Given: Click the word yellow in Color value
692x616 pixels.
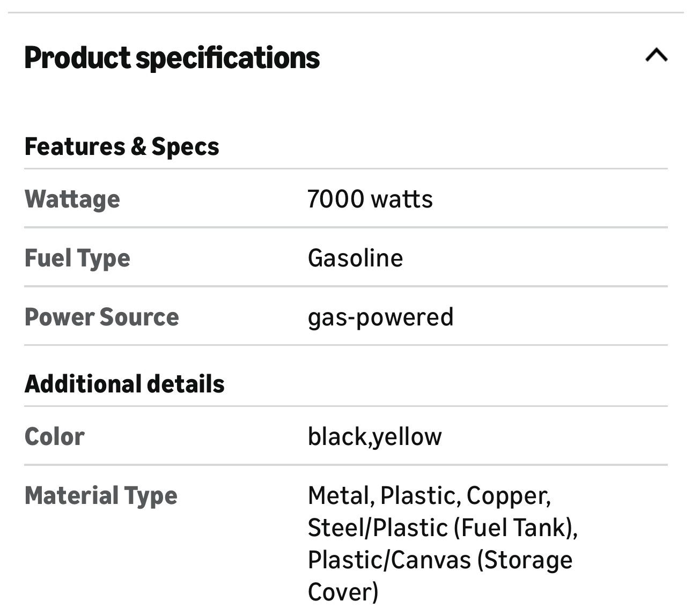Looking at the screenshot, I should pyautogui.click(x=407, y=437).
